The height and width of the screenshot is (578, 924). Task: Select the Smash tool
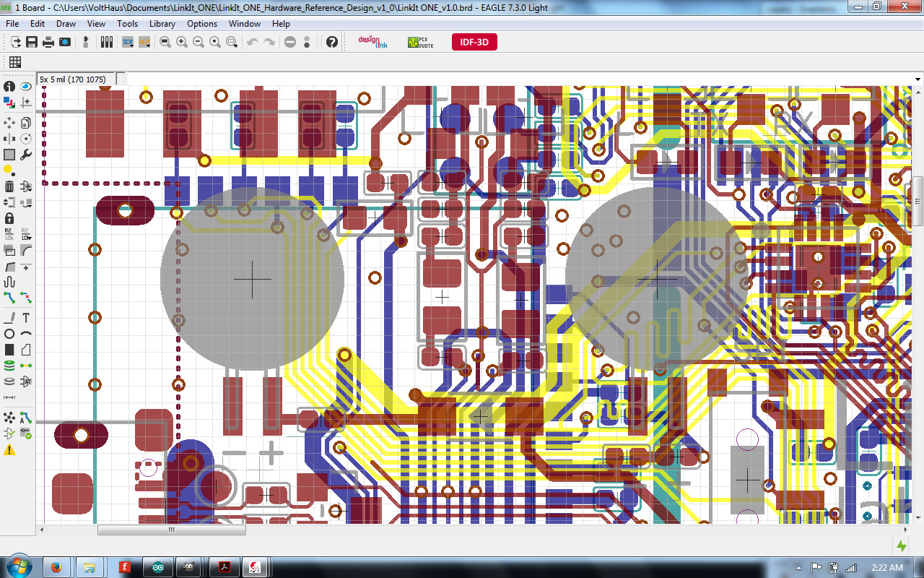(x=9, y=250)
